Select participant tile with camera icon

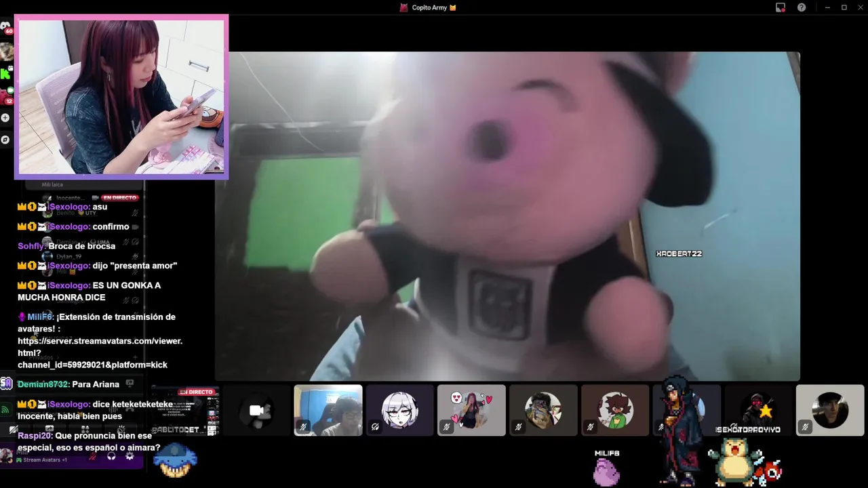(x=256, y=411)
